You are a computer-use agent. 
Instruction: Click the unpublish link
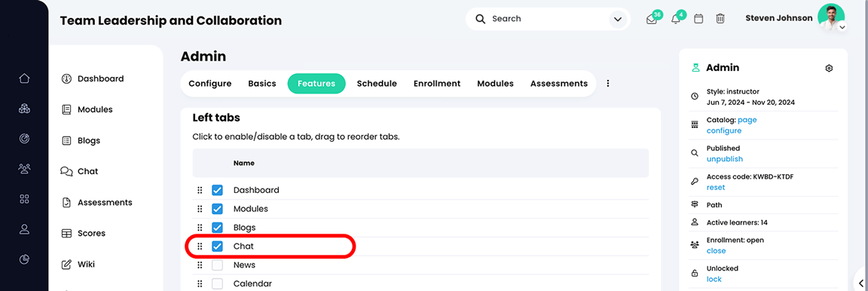(x=725, y=159)
